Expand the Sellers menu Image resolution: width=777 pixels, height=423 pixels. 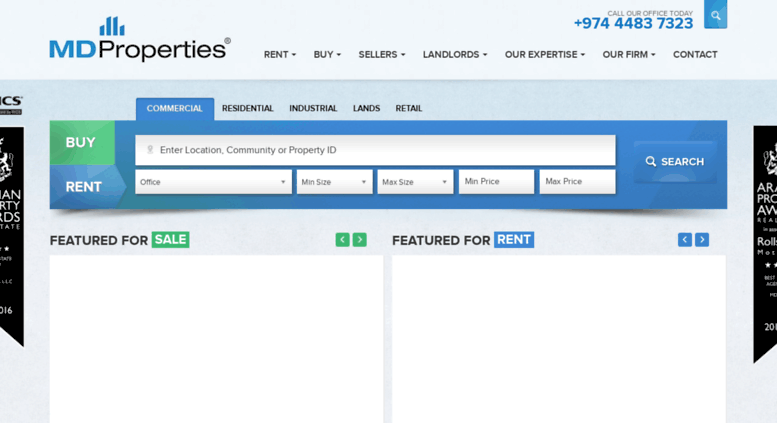point(382,54)
